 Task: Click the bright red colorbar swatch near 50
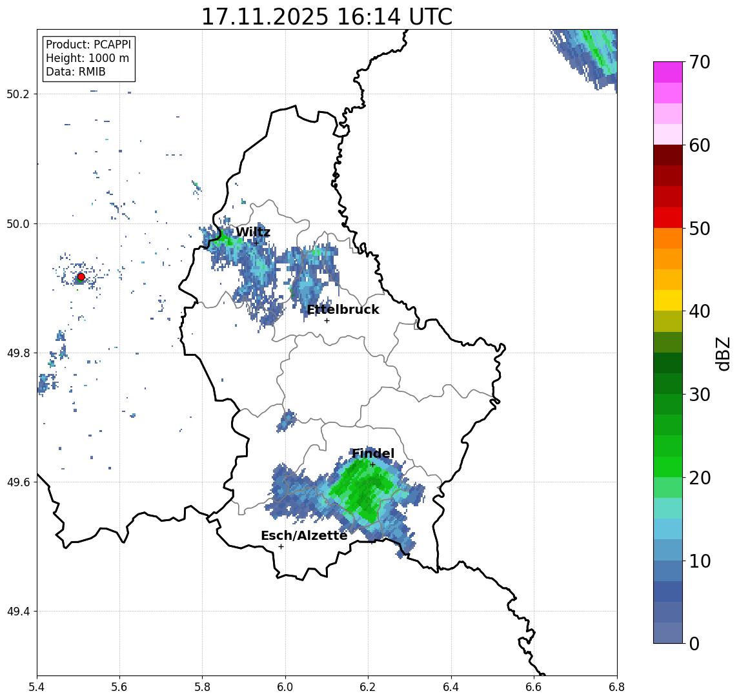tap(668, 218)
